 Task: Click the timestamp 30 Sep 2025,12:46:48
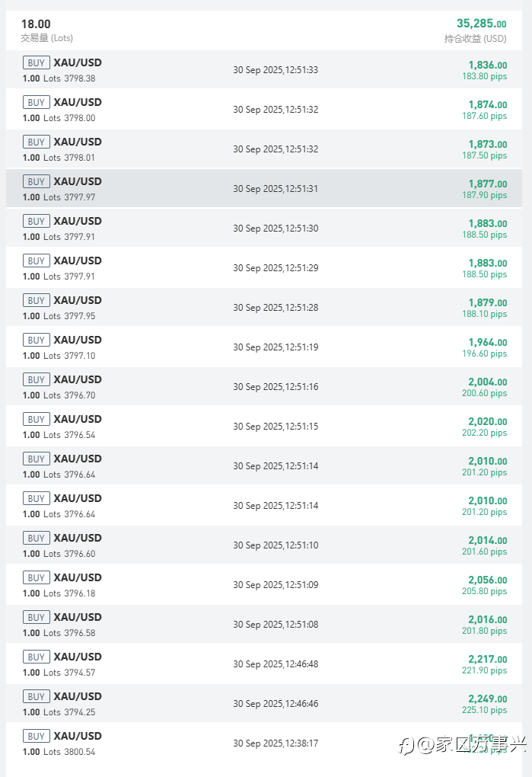(276, 664)
